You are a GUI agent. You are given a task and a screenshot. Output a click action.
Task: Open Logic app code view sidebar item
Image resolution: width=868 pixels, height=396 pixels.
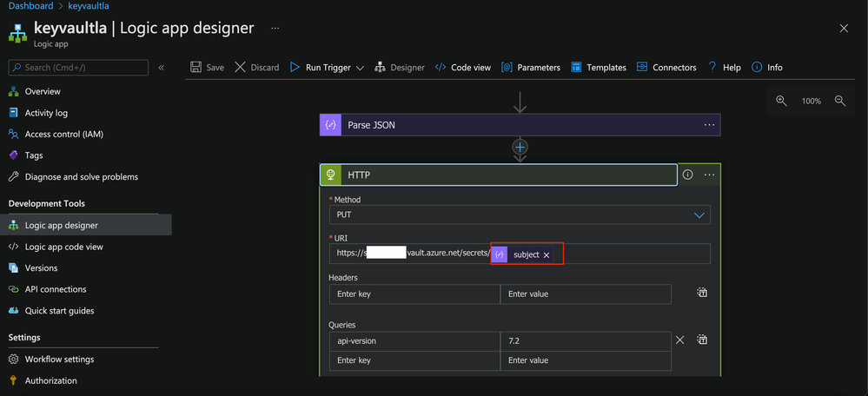click(63, 247)
